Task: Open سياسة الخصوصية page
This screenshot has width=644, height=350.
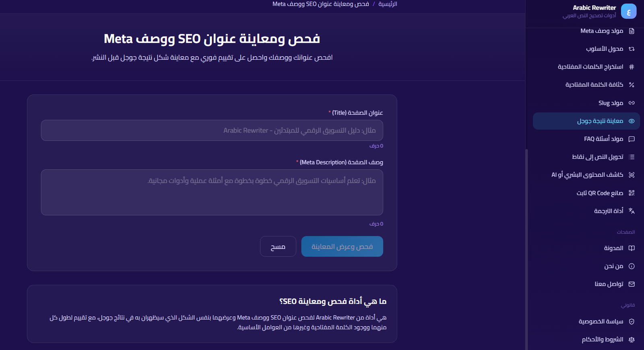Action: pyautogui.click(x=586, y=321)
